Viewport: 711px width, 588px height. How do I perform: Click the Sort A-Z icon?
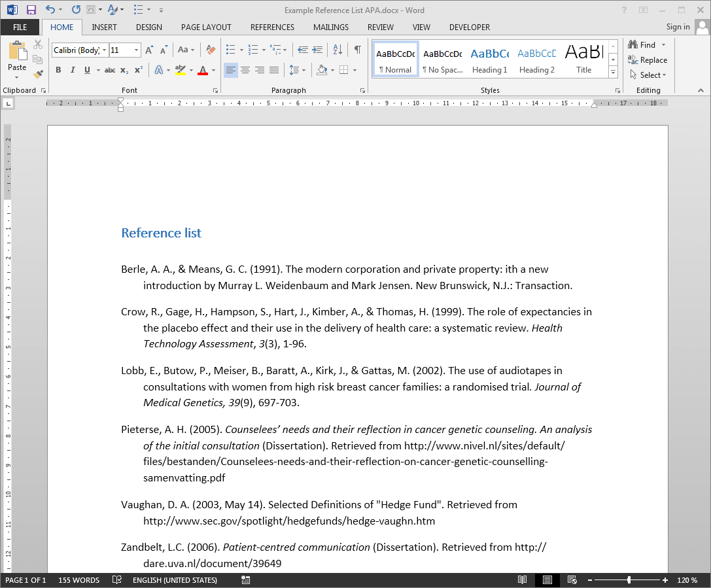(338, 50)
